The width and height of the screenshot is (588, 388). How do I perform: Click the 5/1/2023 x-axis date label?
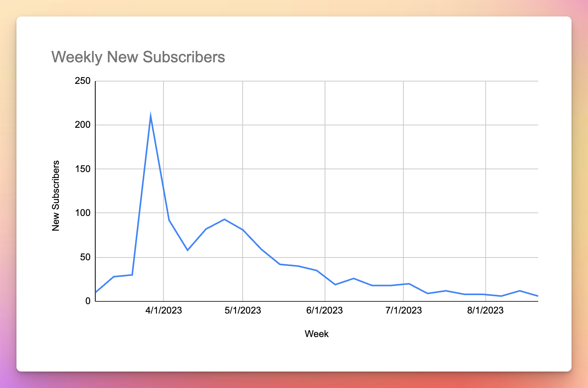coord(243,310)
